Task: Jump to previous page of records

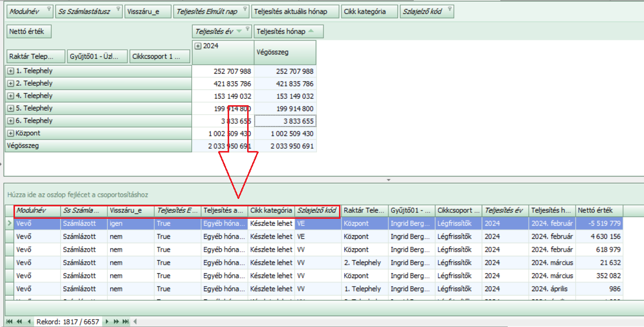Action: (19, 322)
